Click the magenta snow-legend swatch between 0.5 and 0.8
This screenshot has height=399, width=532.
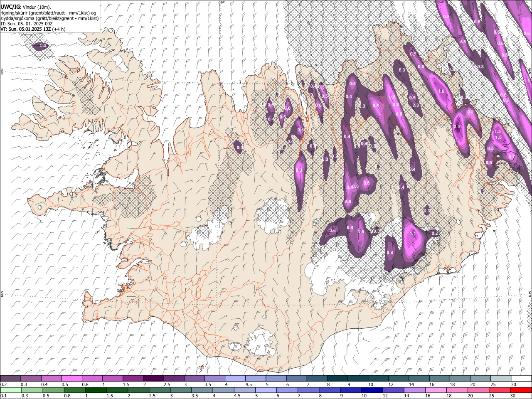click(71, 379)
